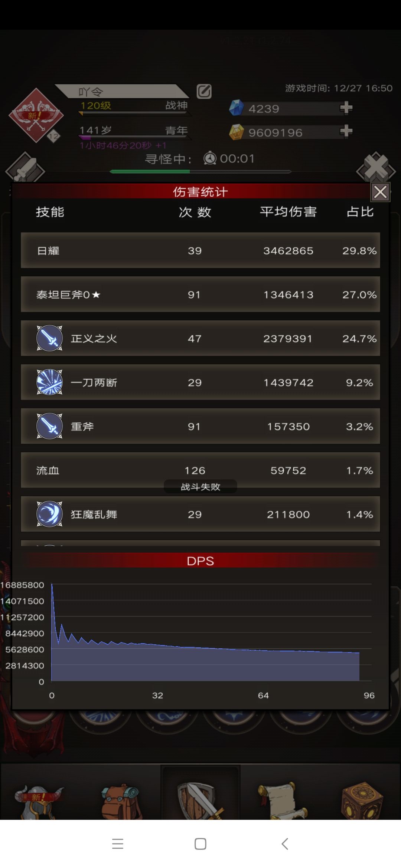Viewport: 401px width, 868px height.
Task: Tap the 重斧 skill icon
Action: coord(49,426)
